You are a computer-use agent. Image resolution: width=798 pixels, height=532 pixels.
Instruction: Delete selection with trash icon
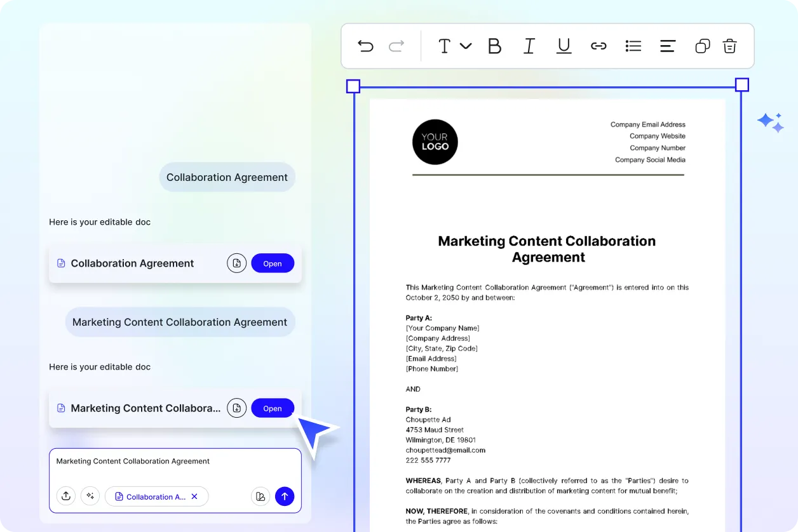730,46
